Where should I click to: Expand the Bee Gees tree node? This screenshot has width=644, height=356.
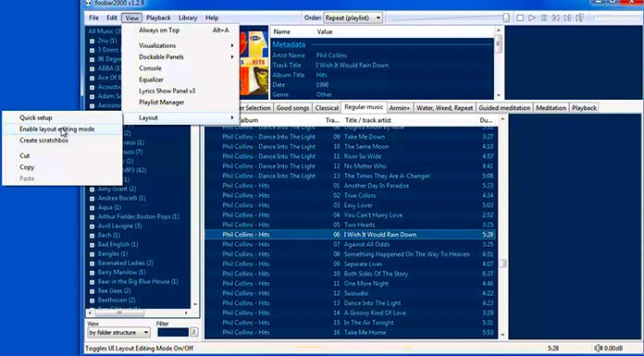pos(92,291)
